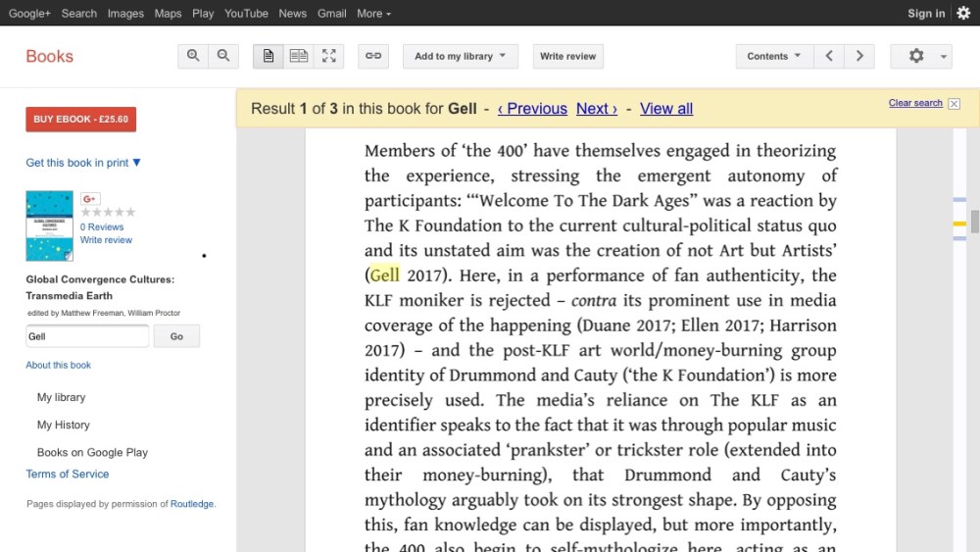
Task: Click the Google+ share badge icon
Action: (x=90, y=199)
